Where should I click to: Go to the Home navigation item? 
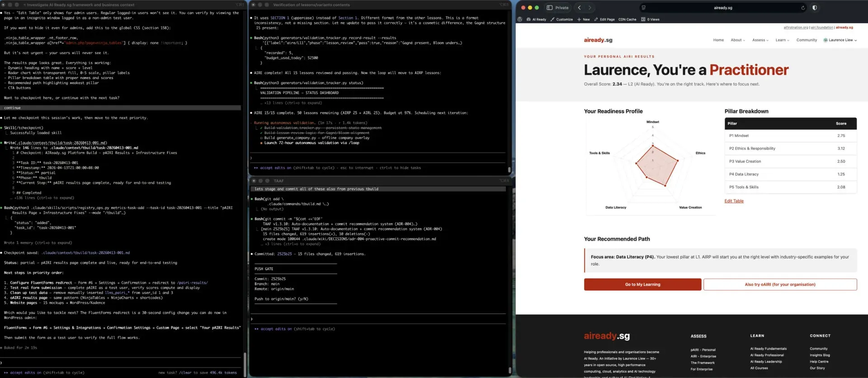click(718, 40)
